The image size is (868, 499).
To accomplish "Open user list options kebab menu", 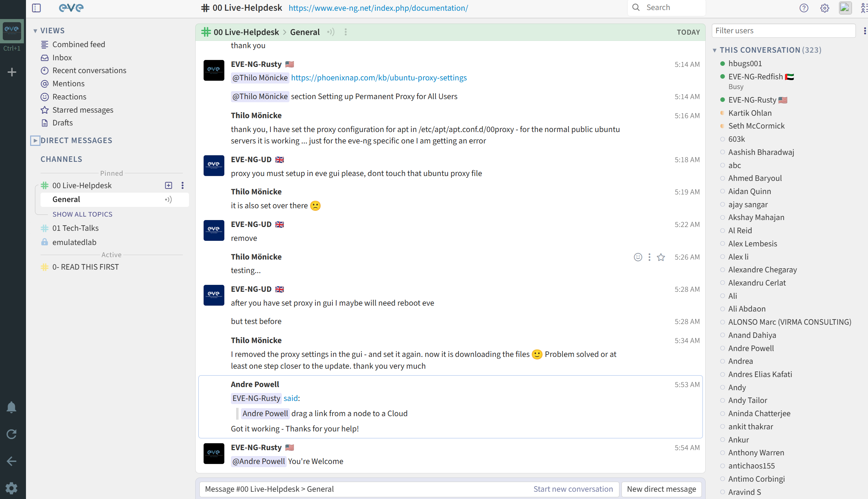I will [x=865, y=31].
